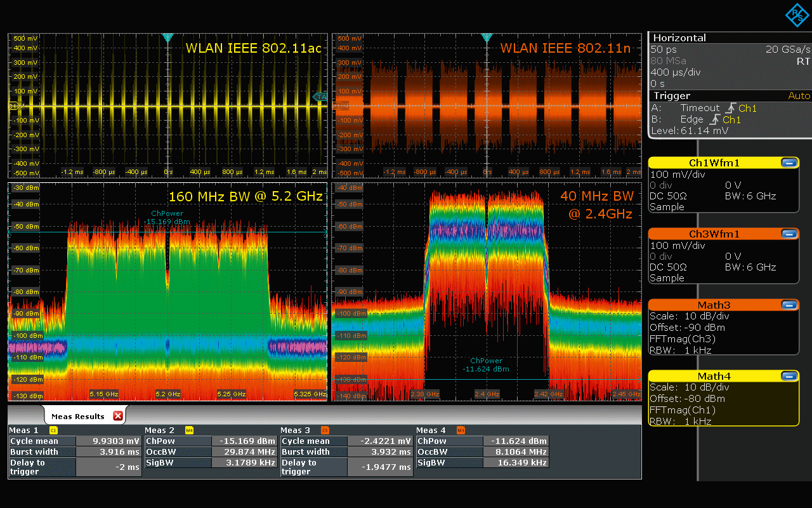Click the M3 source badge next to Meas 4
The image size is (812, 508).
(x=461, y=431)
